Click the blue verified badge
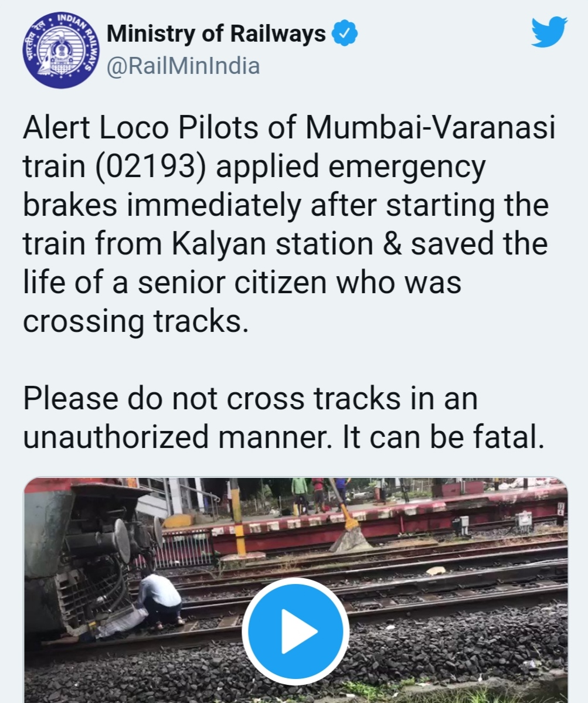The image size is (588, 703). 344,33
